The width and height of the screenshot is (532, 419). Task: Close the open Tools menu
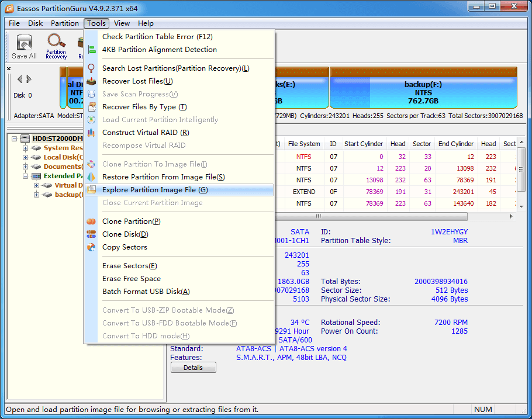click(96, 23)
